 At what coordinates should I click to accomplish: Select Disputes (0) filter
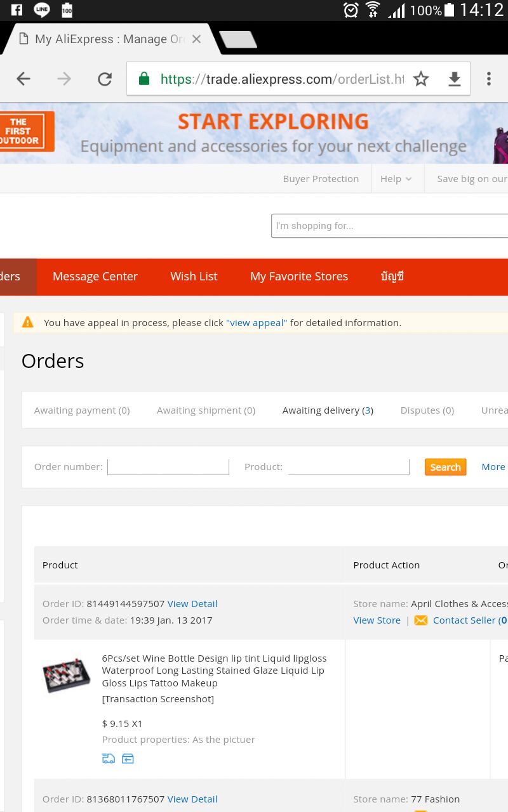(427, 410)
